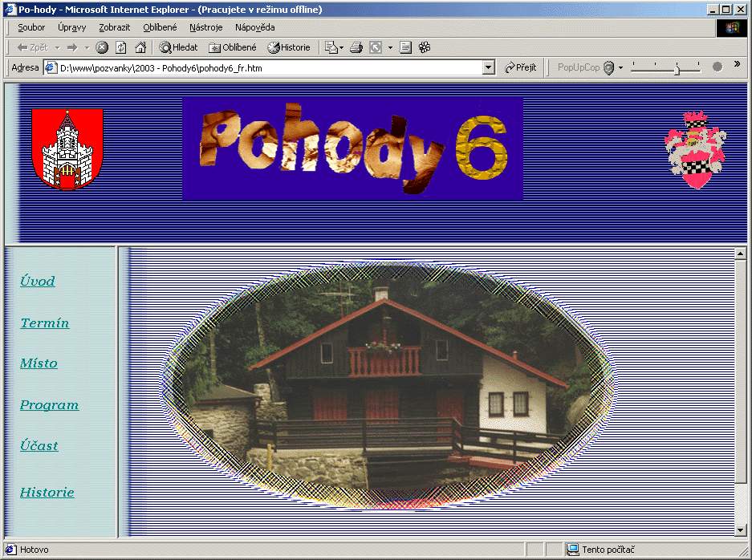Click the scrollbar up arrow in content frame
This screenshot has width=752, height=560.
click(x=740, y=254)
